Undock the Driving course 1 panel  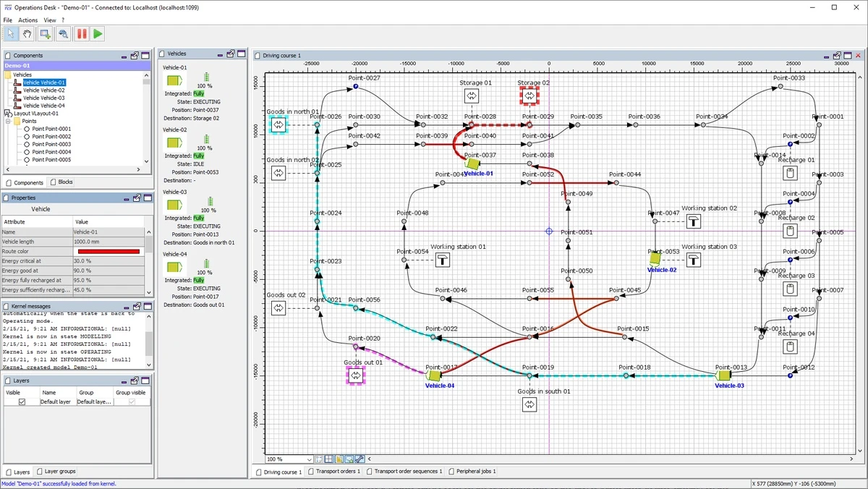click(x=838, y=55)
